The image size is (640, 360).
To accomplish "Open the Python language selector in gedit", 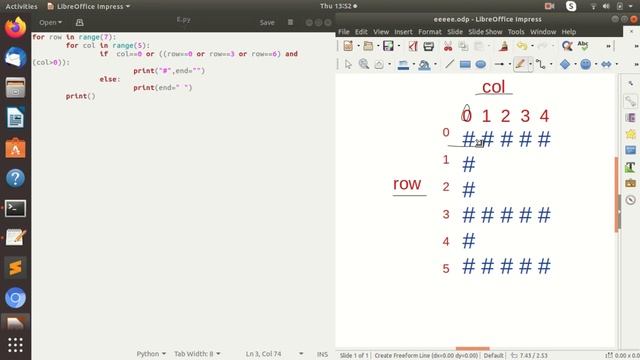I will tap(151, 353).
